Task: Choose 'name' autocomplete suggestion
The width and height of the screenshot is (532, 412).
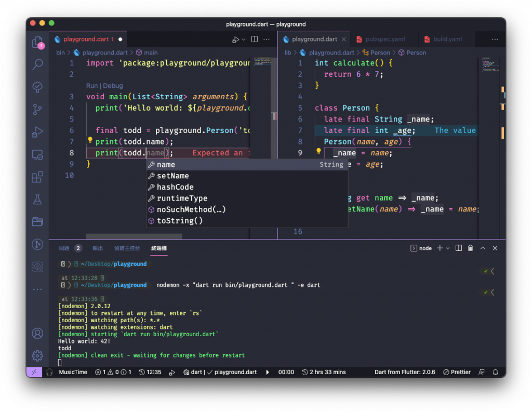Action: pyautogui.click(x=247, y=165)
